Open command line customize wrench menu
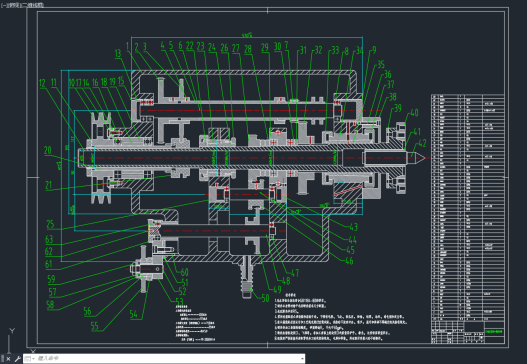This screenshot has height=364, width=527. click(x=17, y=359)
